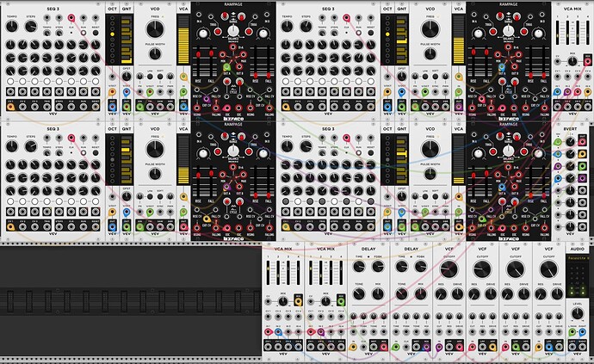Click the CLK input jack on yellow-input DELAY

(363, 346)
